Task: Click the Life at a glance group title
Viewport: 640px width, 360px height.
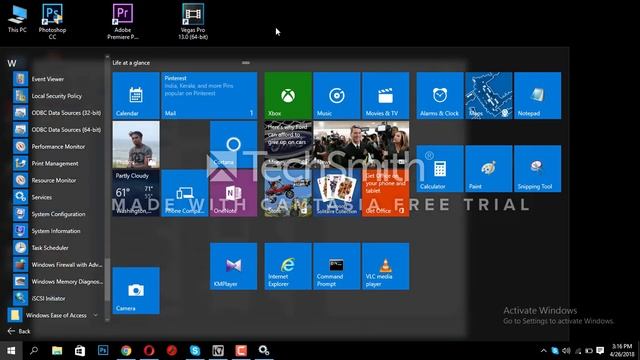Action: (x=131, y=63)
